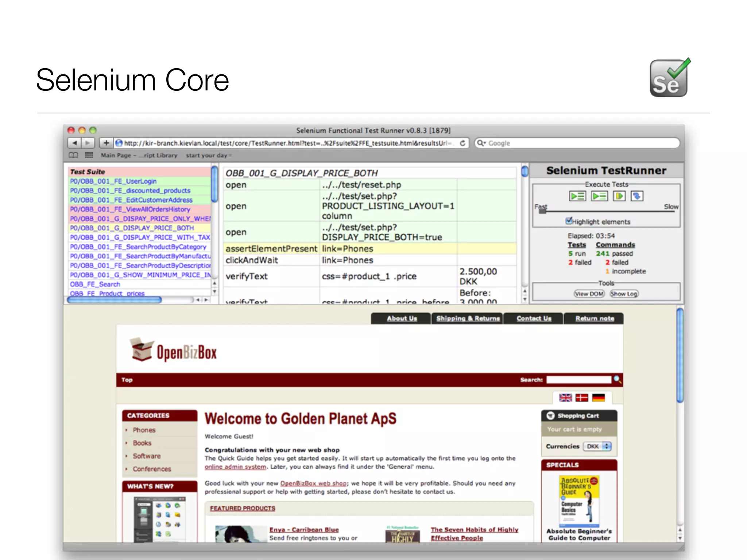747x560 pixels.
Task: Toggle the Highlight elements checkbox
Action: tap(569, 221)
